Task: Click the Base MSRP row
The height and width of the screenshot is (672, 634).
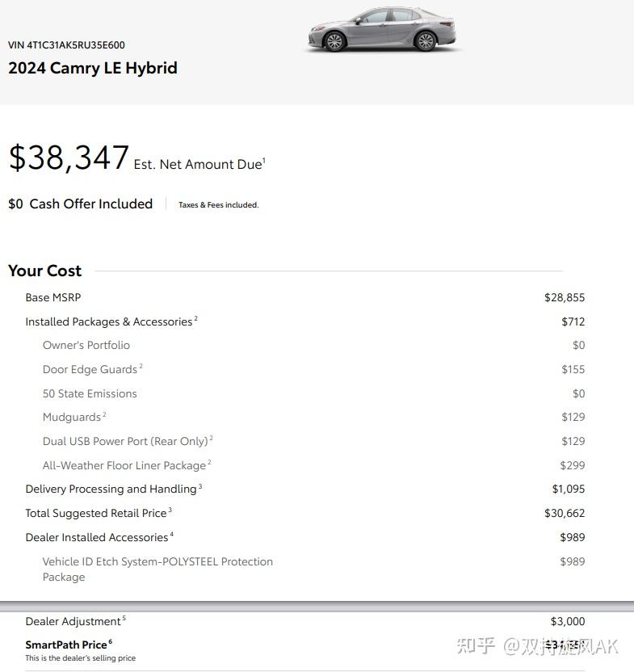Action: coord(304,297)
